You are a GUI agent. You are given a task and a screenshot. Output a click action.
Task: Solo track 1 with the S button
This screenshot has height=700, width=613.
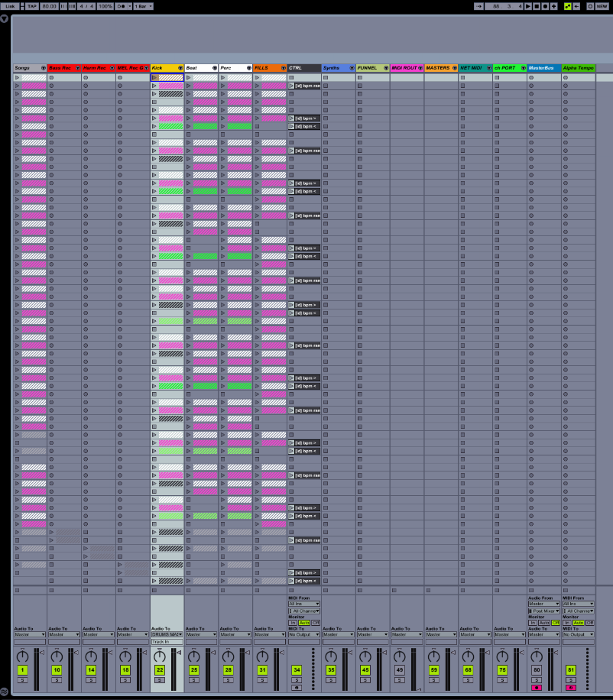coord(23,679)
